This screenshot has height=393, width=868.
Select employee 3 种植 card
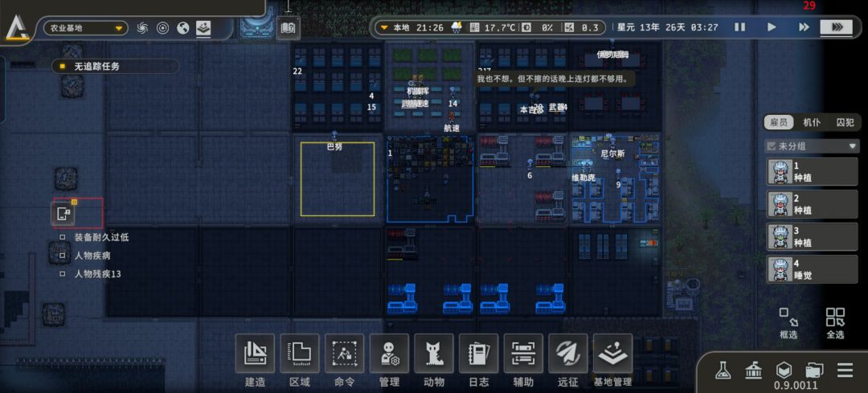point(812,236)
